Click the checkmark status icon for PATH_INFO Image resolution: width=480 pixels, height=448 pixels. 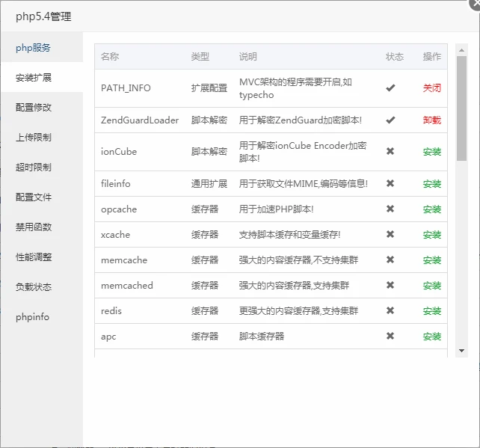coord(390,88)
